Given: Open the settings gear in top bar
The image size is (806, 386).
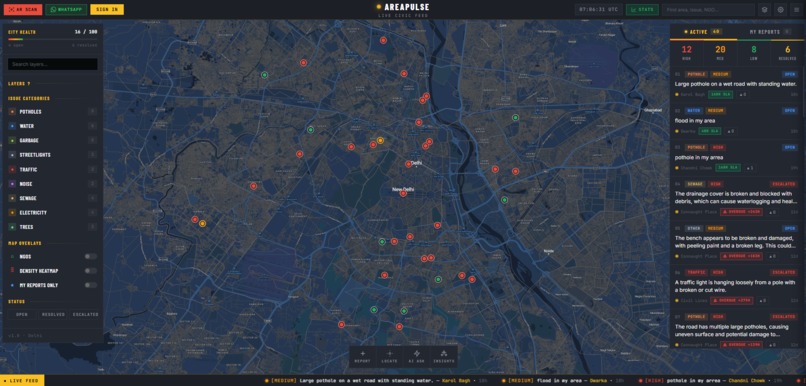Looking at the screenshot, I should pyautogui.click(x=781, y=9).
